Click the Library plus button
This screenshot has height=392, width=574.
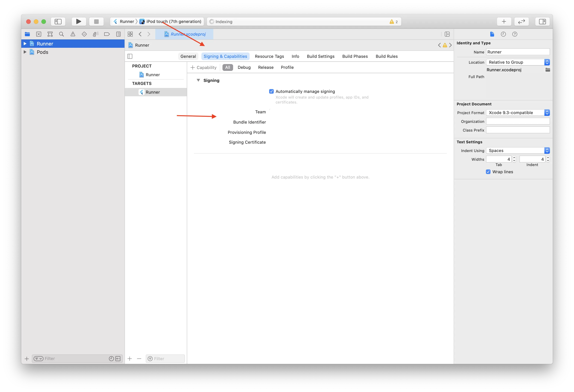pos(504,21)
